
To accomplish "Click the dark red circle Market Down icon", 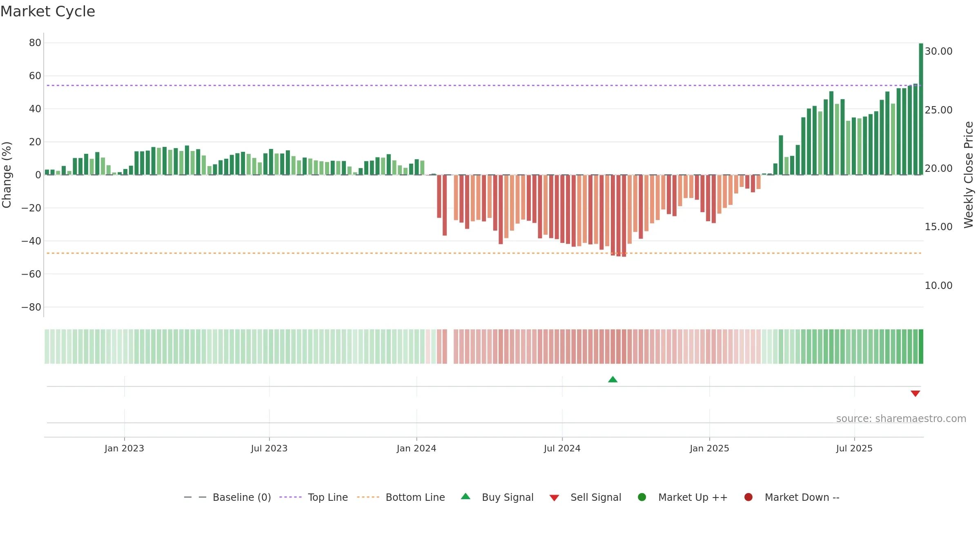I will (748, 497).
